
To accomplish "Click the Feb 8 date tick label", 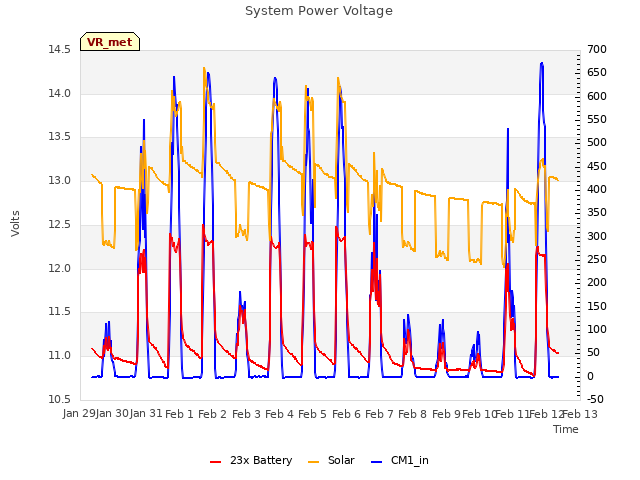I will pyautogui.click(x=412, y=414).
